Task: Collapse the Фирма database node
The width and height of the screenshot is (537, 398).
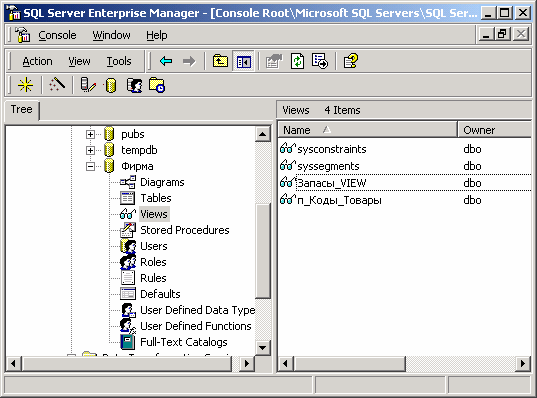Action: coord(90,166)
